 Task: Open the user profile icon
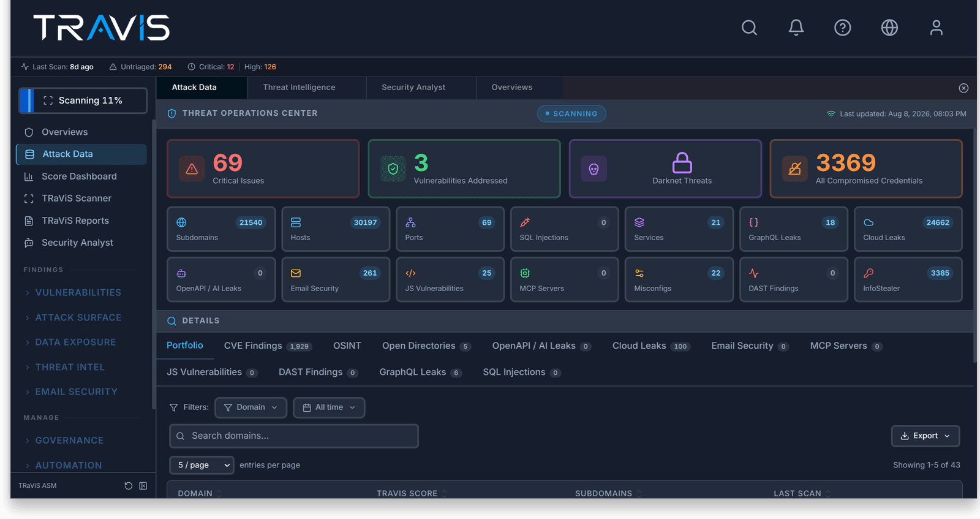coord(936,28)
